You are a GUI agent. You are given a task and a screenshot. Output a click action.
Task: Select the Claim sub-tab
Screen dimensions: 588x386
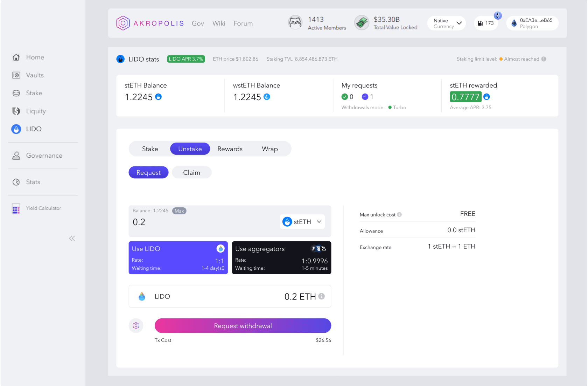tap(192, 172)
